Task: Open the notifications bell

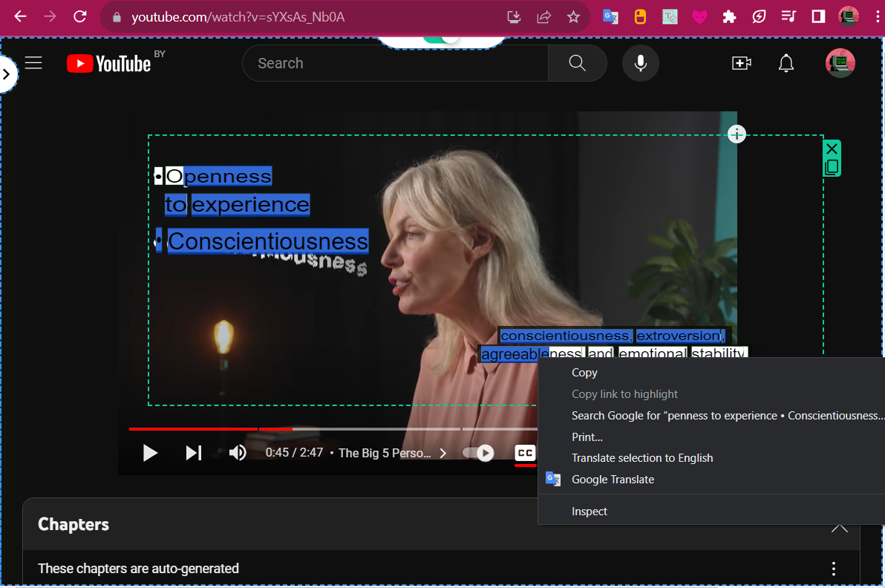Action: pyautogui.click(x=786, y=63)
